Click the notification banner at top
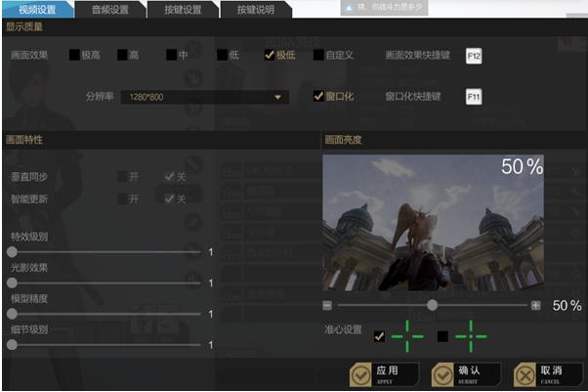Viewport: 588px width, 392px height. 385,8
